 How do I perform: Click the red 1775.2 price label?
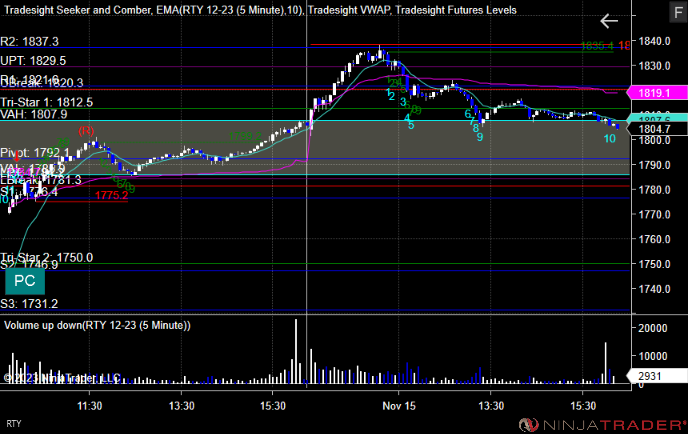(111, 195)
